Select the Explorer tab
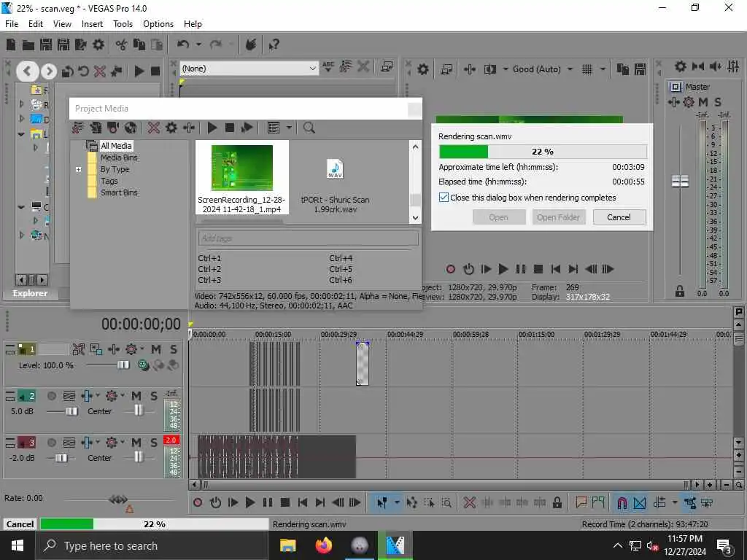 pyautogui.click(x=30, y=293)
